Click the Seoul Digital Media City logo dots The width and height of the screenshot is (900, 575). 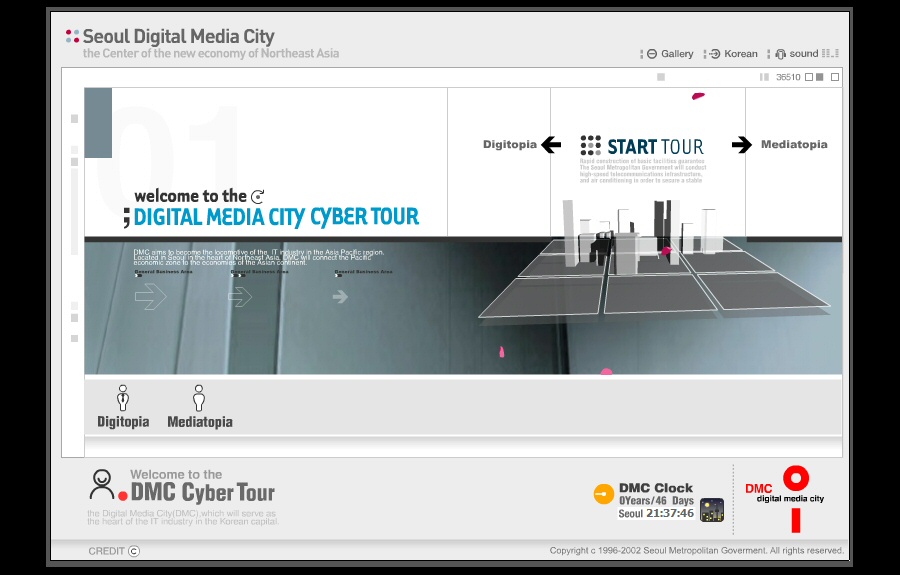pos(72,36)
